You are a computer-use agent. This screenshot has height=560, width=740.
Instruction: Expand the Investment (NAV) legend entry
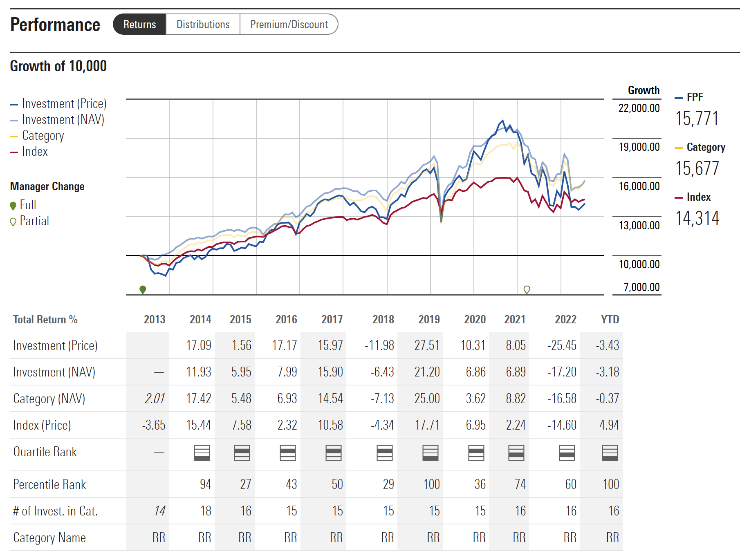coord(63,119)
